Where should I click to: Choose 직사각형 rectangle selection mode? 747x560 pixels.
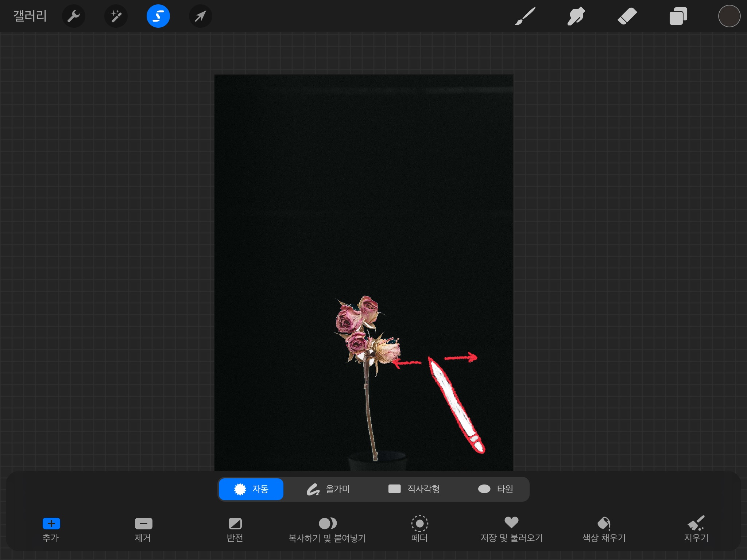[x=414, y=489]
